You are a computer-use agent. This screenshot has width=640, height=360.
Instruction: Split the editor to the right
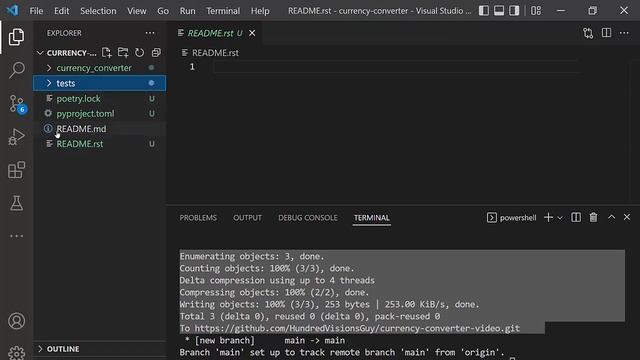point(607,33)
